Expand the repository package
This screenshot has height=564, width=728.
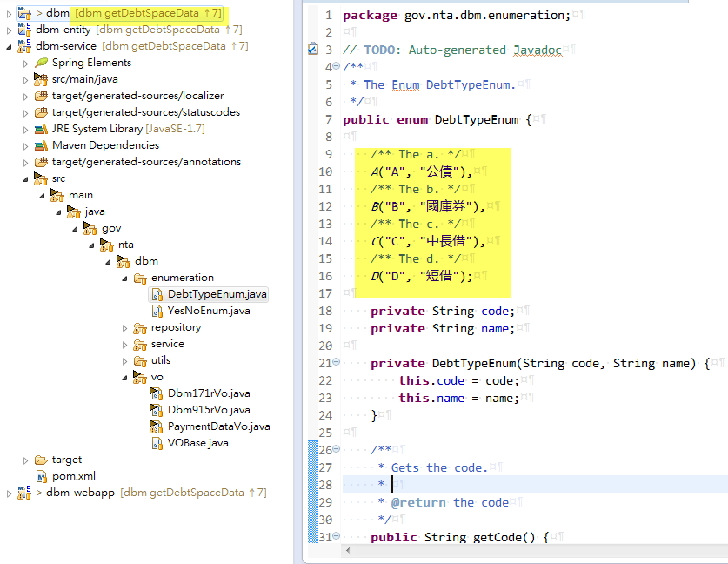click(124, 328)
